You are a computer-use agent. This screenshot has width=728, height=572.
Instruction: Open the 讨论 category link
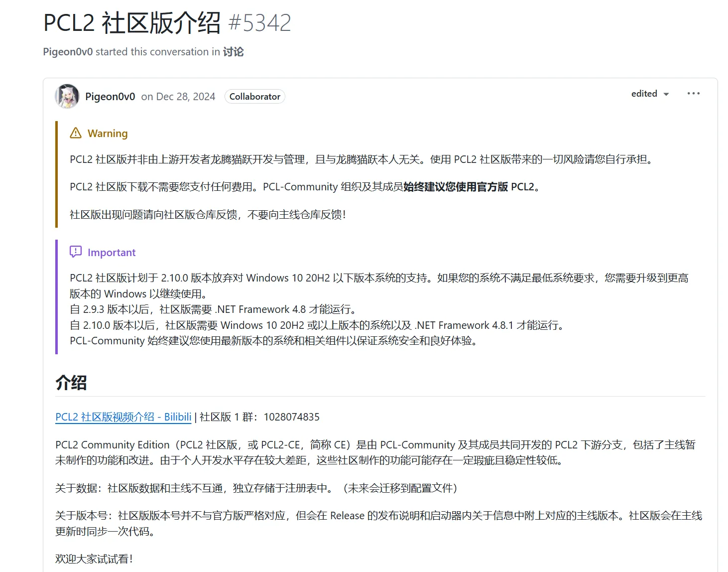pos(233,52)
